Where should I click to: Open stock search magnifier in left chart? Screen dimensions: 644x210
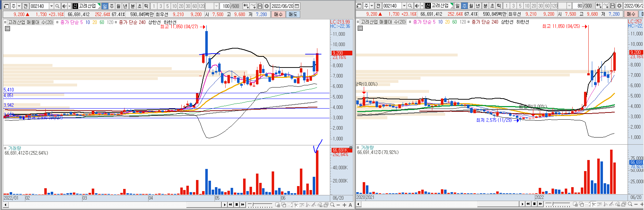pyautogui.click(x=57, y=6)
